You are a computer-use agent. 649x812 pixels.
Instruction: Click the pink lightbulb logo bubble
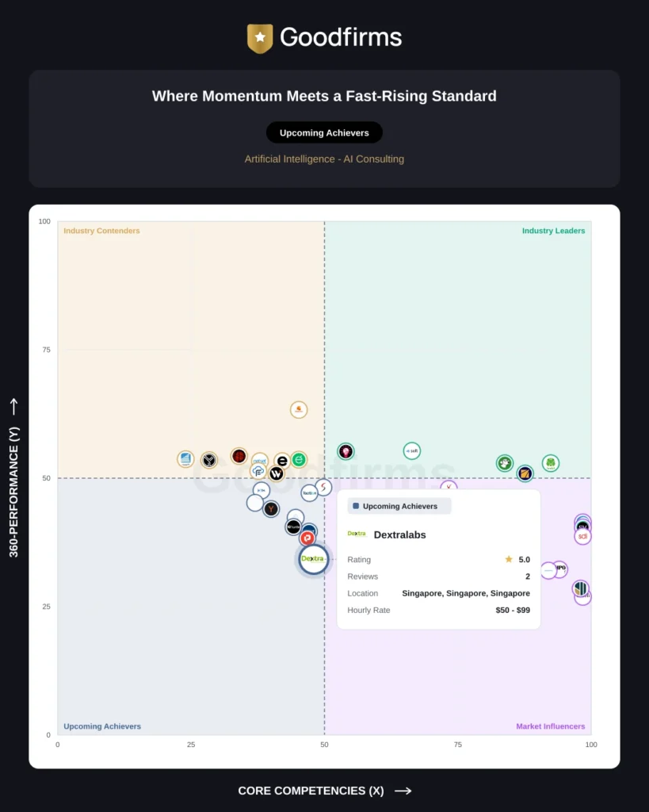[x=345, y=451]
